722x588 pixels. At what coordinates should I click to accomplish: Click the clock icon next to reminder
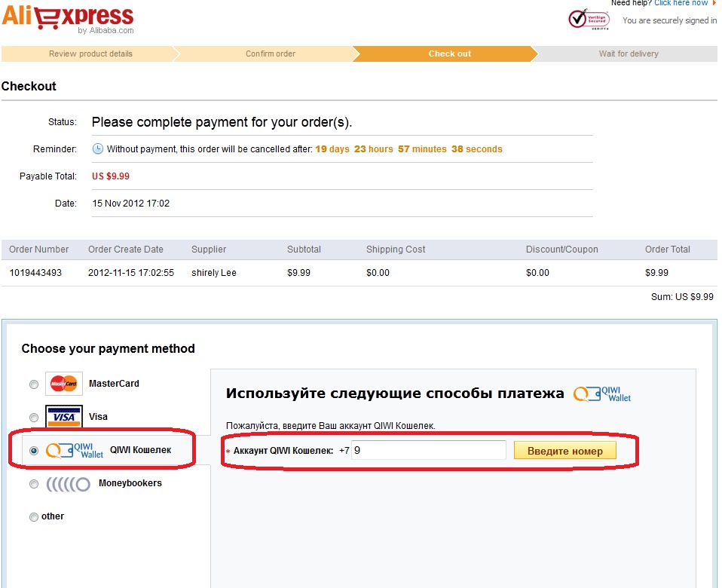(97, 149)
